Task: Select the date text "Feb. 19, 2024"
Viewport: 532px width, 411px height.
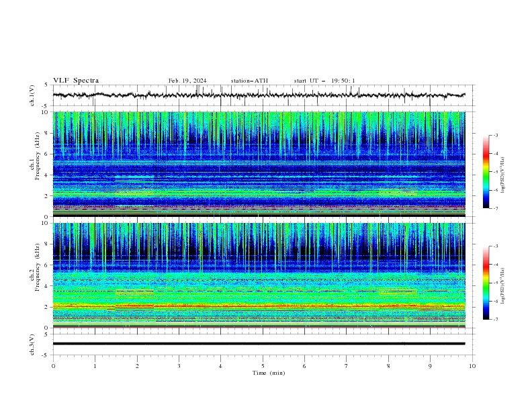Action: click(x=187, y=81)
